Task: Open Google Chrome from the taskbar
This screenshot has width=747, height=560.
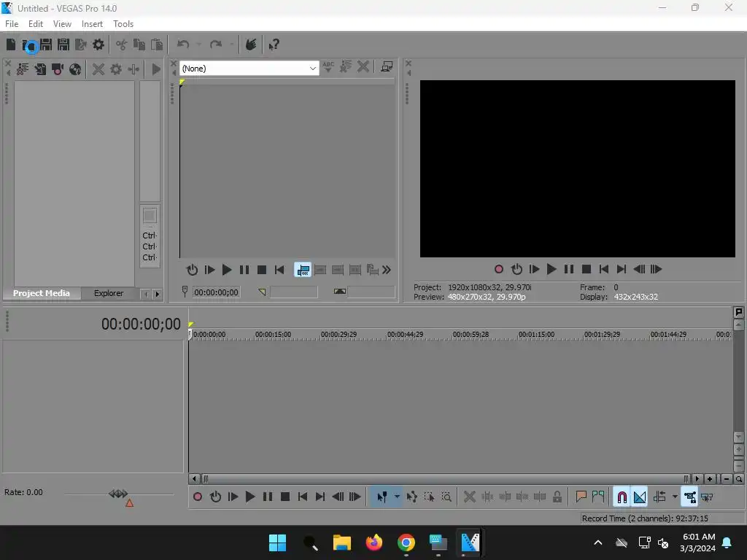Action: 406,542
